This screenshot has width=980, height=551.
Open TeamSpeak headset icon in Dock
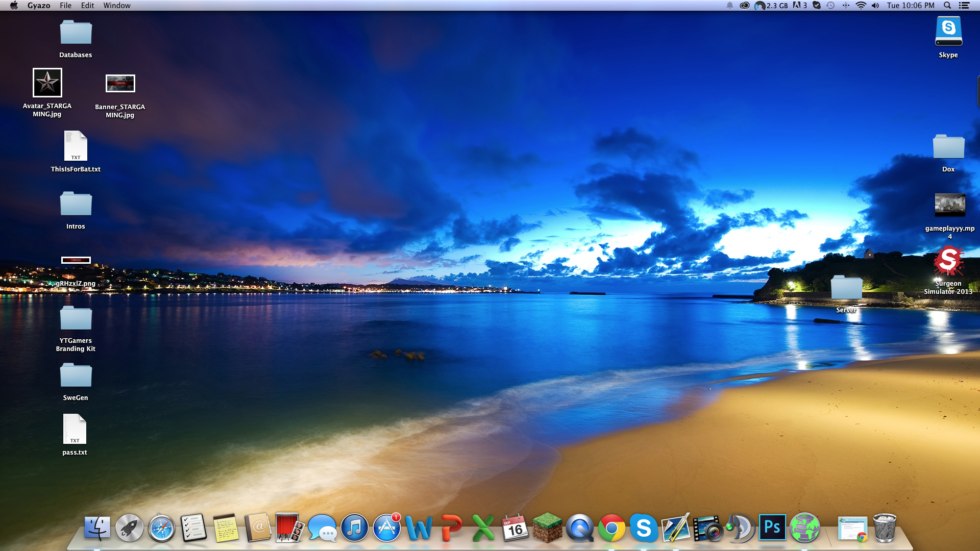pyautogui.click(x=740, y=528)
